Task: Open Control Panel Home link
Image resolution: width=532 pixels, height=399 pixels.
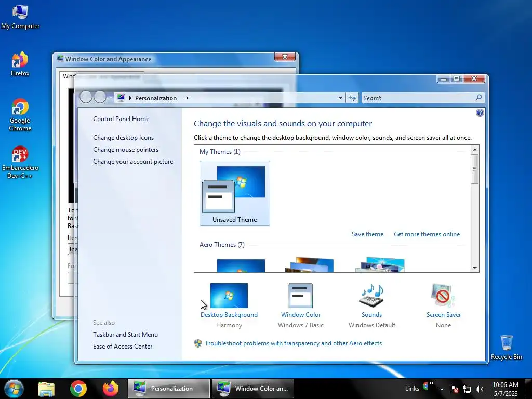Action: pos(121,119)
